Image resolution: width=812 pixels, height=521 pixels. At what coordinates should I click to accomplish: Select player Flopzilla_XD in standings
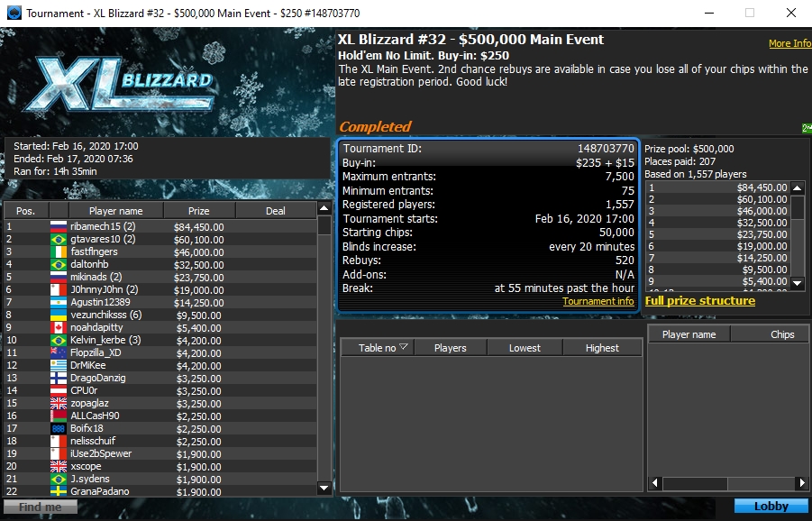pyautogui.click(x=160, y=352)
